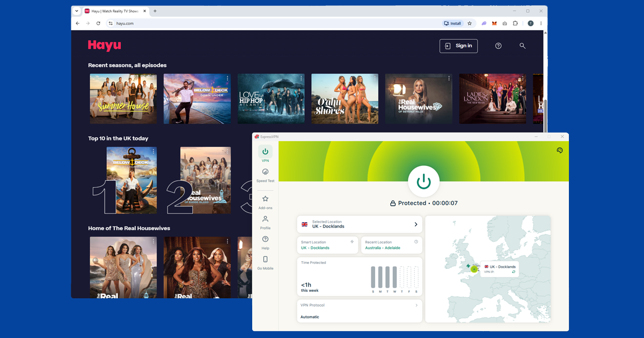Image resolution: width=644 pixels, height=338 pixels.
Task: Bookmark this page with the star icon
Action: point(470,24)
